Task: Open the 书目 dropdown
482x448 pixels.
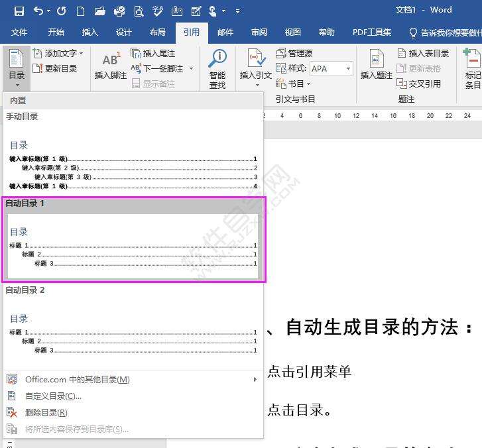Action: (293, 84)
